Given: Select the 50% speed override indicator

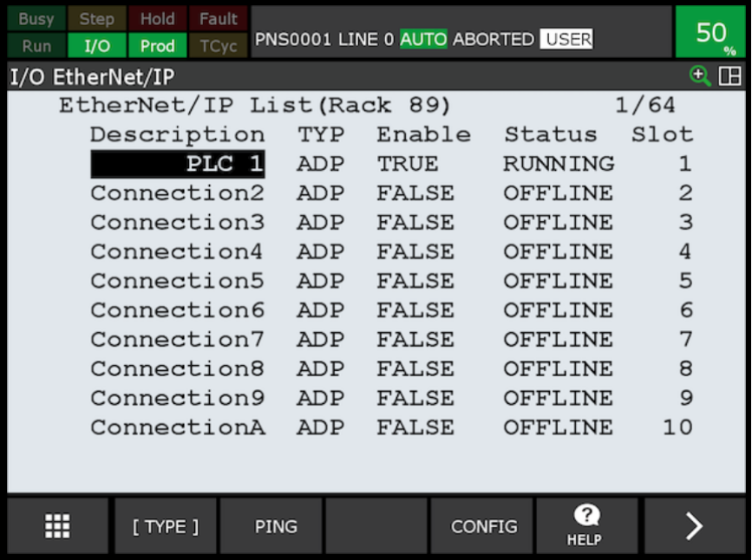Looking at the screenshot, I should pos(710,32).
